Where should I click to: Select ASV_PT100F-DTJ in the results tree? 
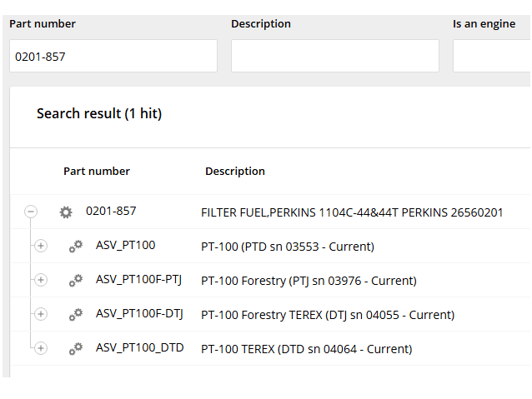139,313
